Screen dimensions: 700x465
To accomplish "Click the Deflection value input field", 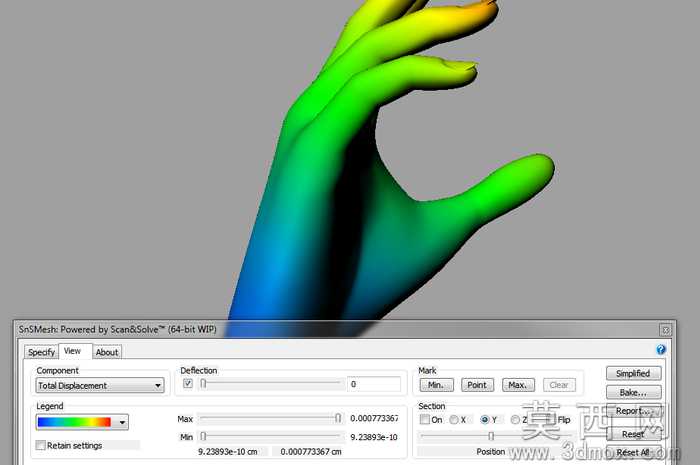I will (x=374, y=384).
